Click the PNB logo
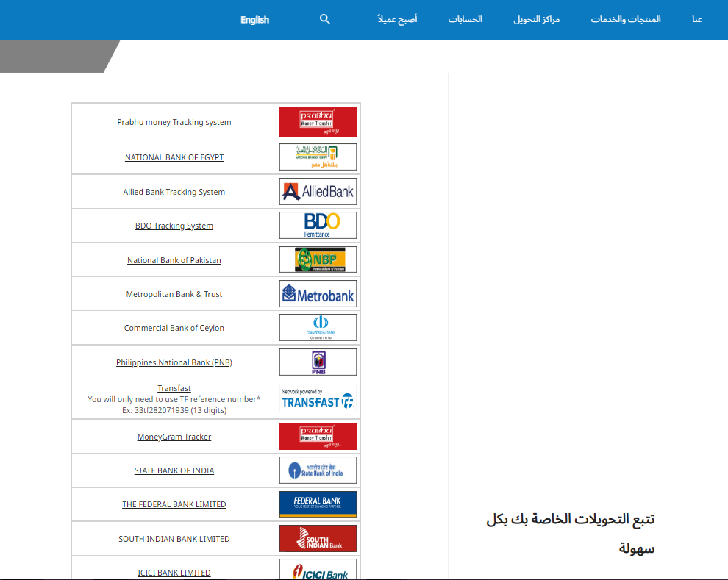Viewport: 728px width, 580px height. (x=318, y=362)
